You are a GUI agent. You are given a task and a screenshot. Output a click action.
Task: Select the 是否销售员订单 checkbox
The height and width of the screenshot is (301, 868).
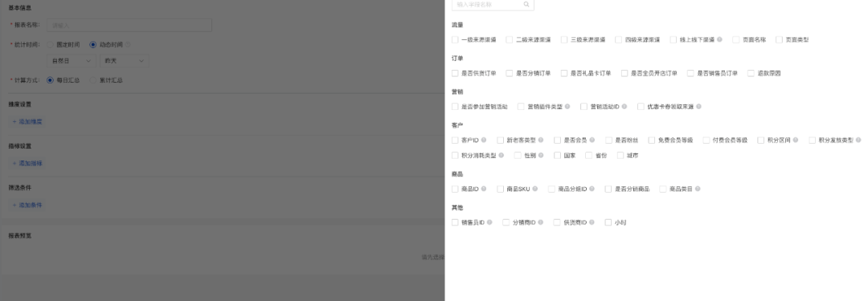tap(690, 73)
